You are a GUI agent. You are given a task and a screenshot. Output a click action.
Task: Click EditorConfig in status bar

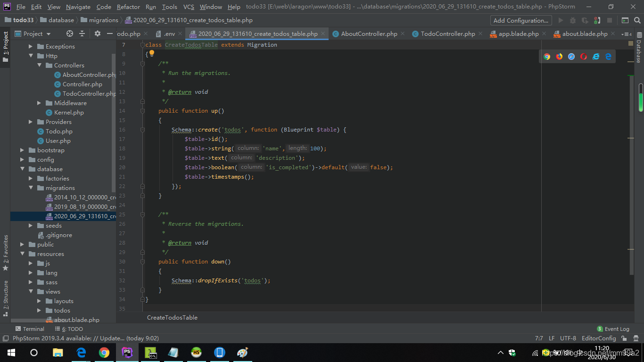pos(599,338)
